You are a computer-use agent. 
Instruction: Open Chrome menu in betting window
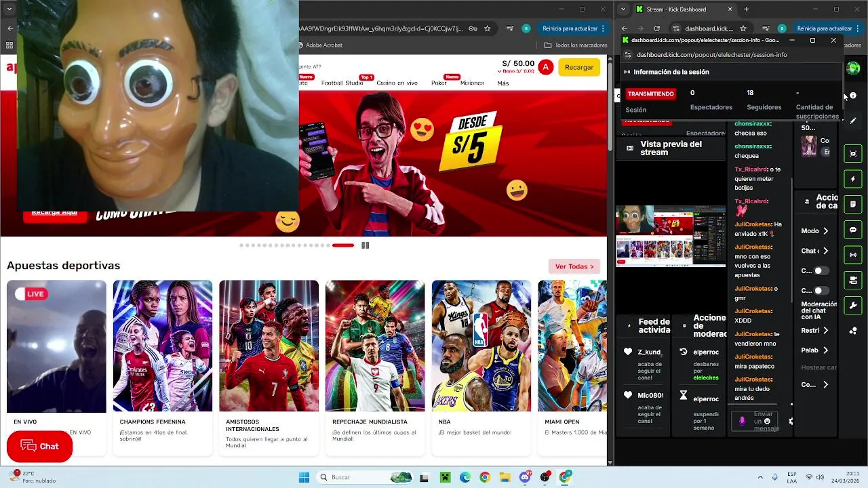coord(604,28)
